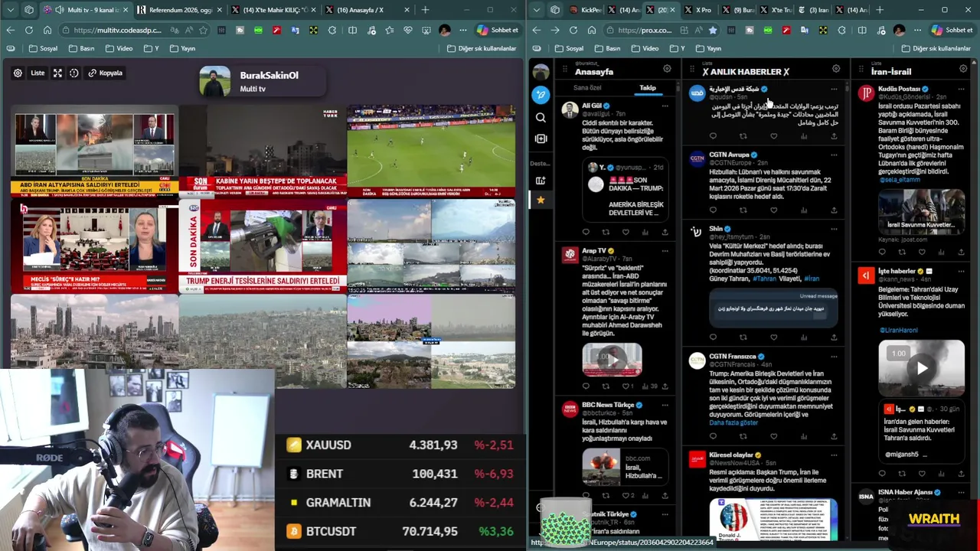Click the #Tahran hashtag link
The height and width of the screenshot is (551, 980).
click(766, 279)
